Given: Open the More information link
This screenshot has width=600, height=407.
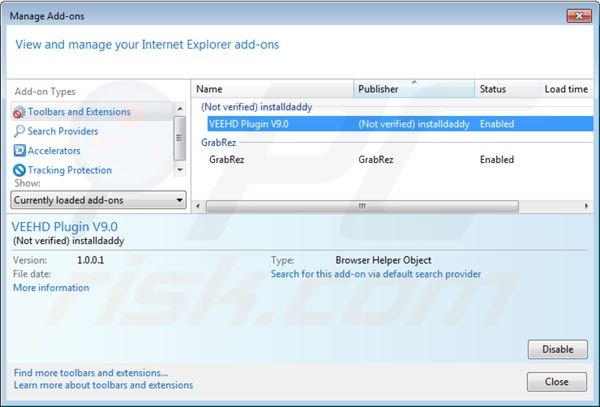Looking at the screenshot, I should 51,288.
